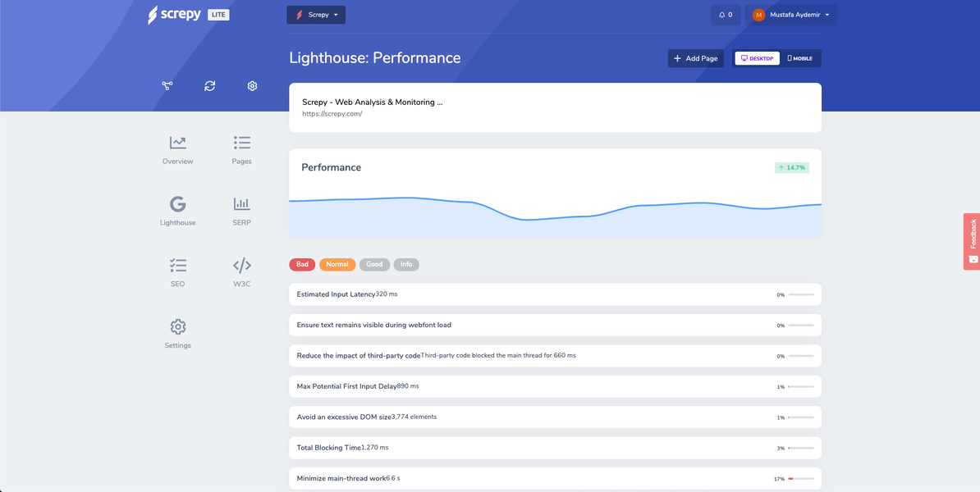This screenshot has width=980, height=492.
Task: Expand Estimated Input Latency row
Action: [555, 294]
